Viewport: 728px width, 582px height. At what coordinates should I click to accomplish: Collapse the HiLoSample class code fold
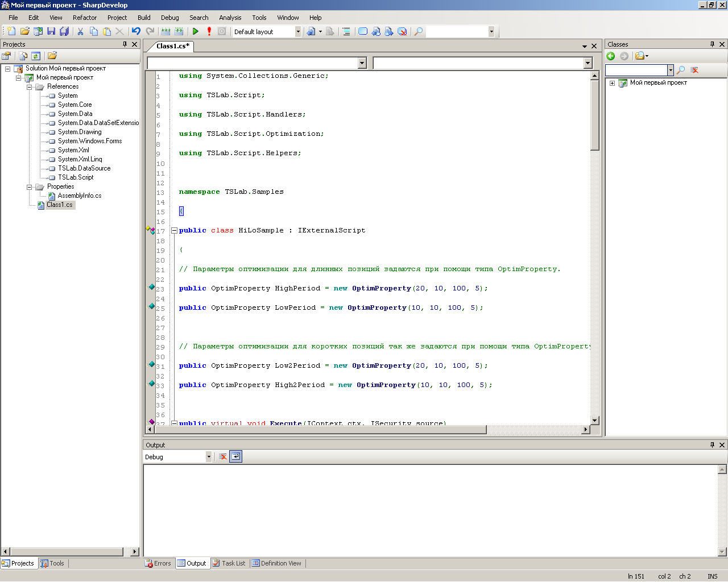click(175, 231)
